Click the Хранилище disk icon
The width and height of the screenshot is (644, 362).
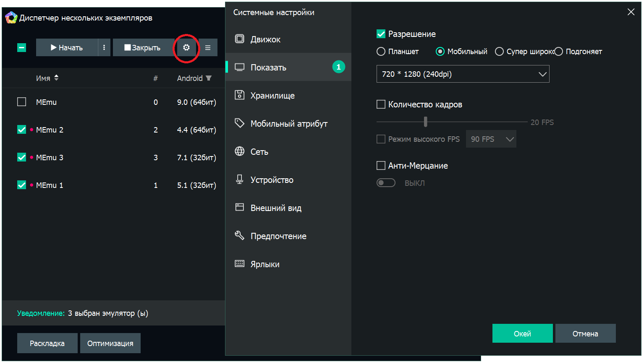coord(239,95)
